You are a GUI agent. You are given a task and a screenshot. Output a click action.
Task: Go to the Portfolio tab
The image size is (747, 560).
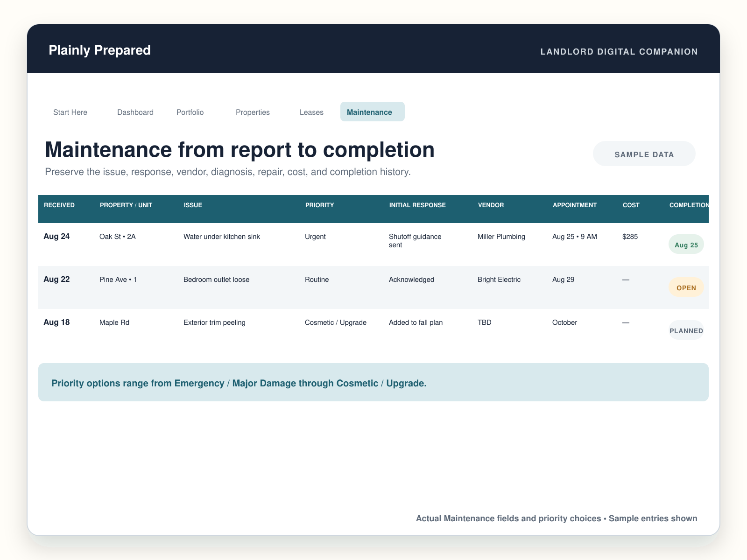pos(190,112)
